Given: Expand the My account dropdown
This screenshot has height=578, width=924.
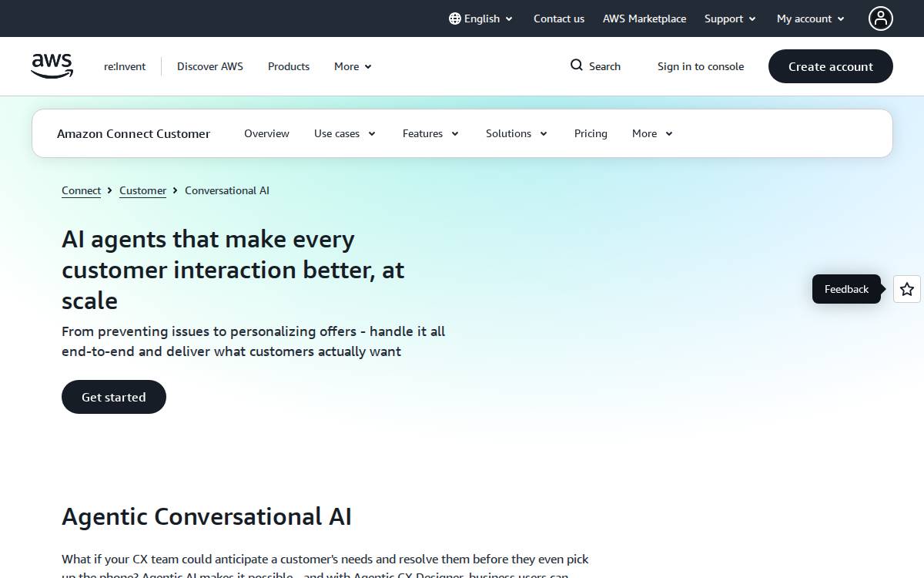Looking at the screenshot, I should (811, 18).
